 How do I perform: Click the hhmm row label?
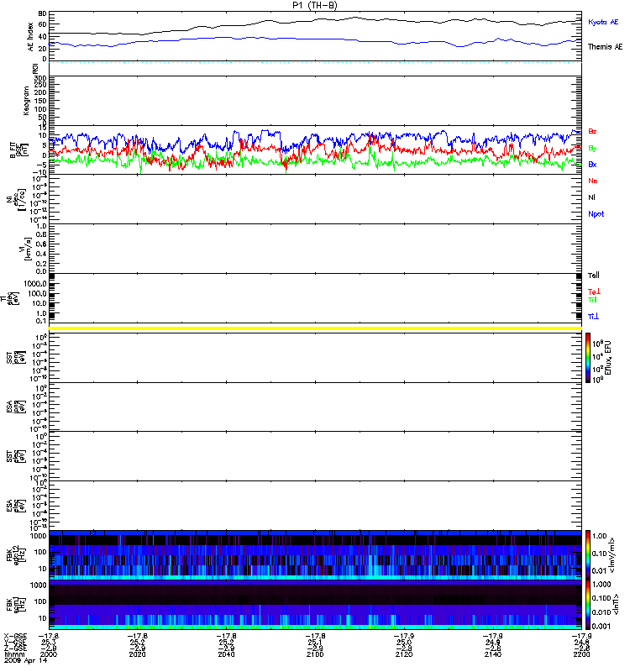[13, 654]
